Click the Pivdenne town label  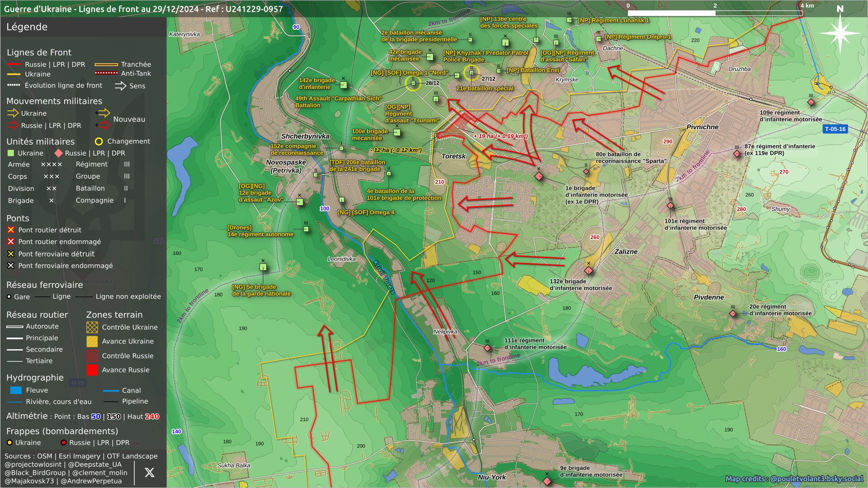[709, 297]
